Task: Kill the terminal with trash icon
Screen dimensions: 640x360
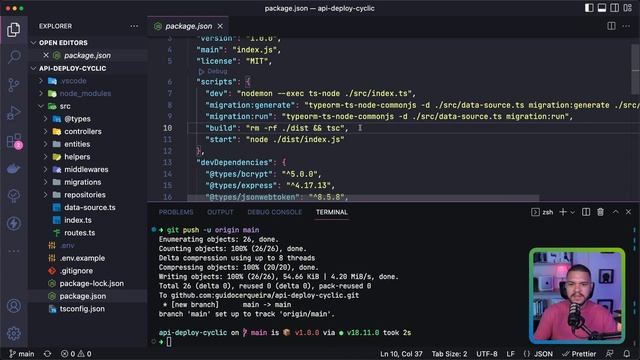Action: (x=600, y=212)
